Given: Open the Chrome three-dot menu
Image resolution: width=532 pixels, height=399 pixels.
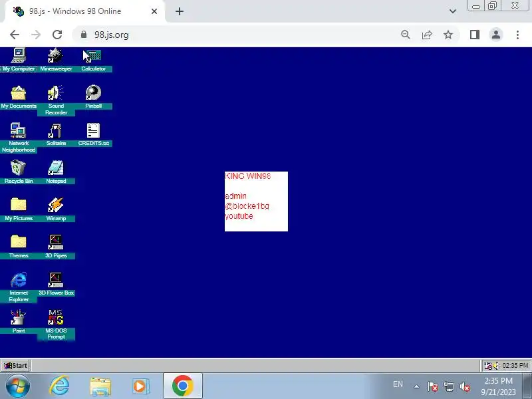Looking at the screenshot, I should point(517,35).
